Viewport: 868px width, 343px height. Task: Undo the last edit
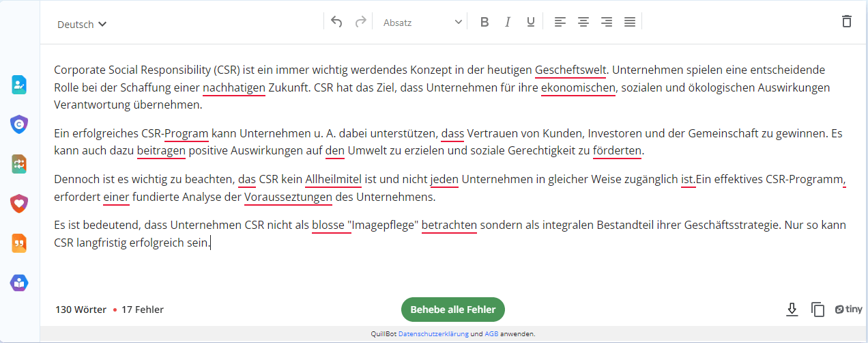pyautogui.click(x=336, y=22)
